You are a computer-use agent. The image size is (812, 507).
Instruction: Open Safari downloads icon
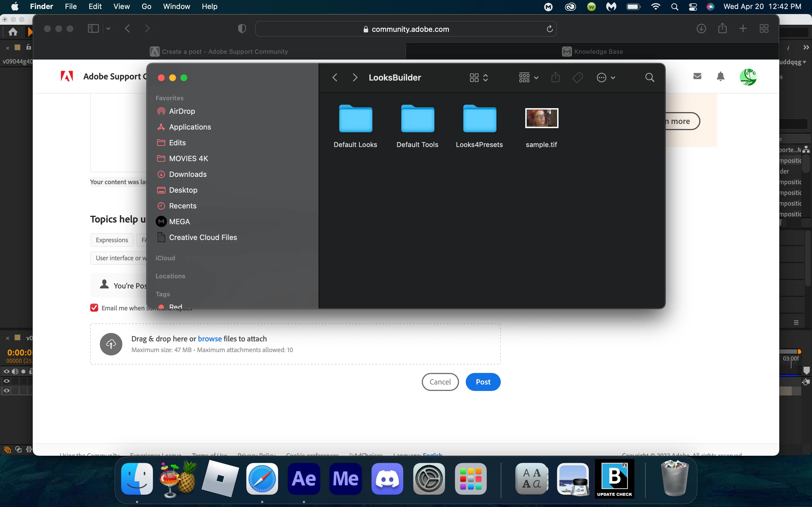(701, 29)
